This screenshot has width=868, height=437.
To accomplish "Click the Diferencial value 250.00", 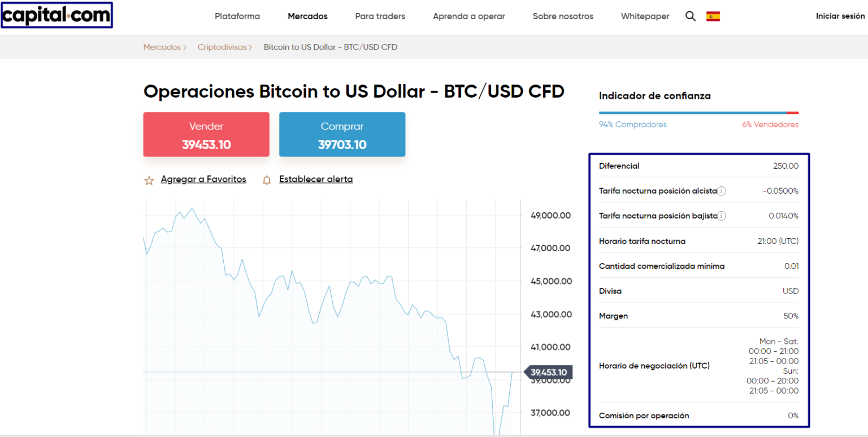I will point(786,166).
